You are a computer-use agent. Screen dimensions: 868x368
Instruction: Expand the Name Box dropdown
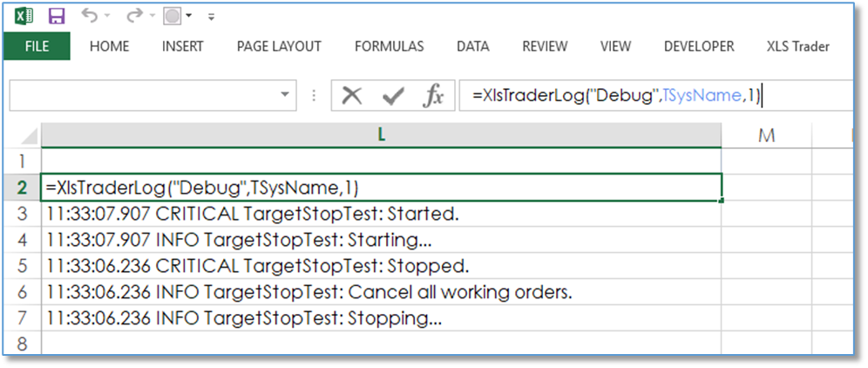coord(287,96)
